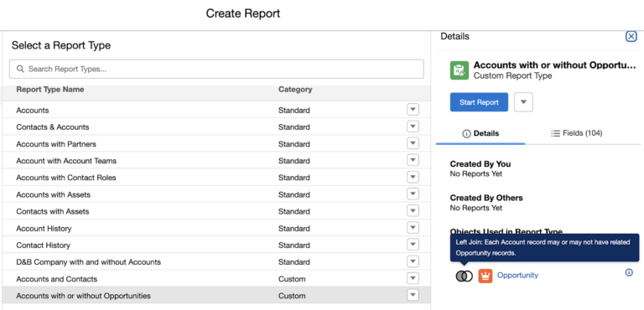Image resolution: width=644 pixels, height=310 pixels.
Task: Open the Opportunity object link
Action: point(517,276)
